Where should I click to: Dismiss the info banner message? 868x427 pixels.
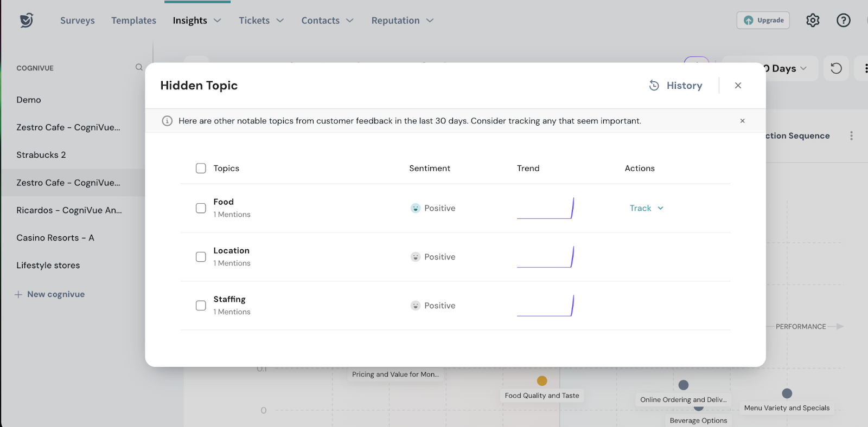(x=742, y=121)
